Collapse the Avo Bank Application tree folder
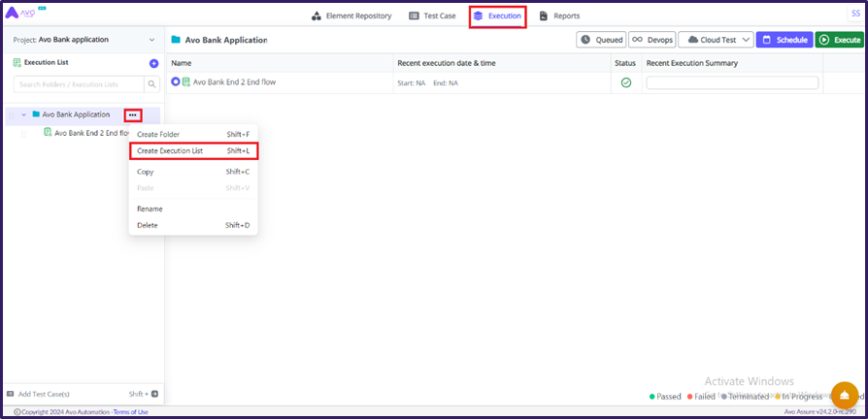This screenshot has height=419, width=868. [x=24, y=114]
